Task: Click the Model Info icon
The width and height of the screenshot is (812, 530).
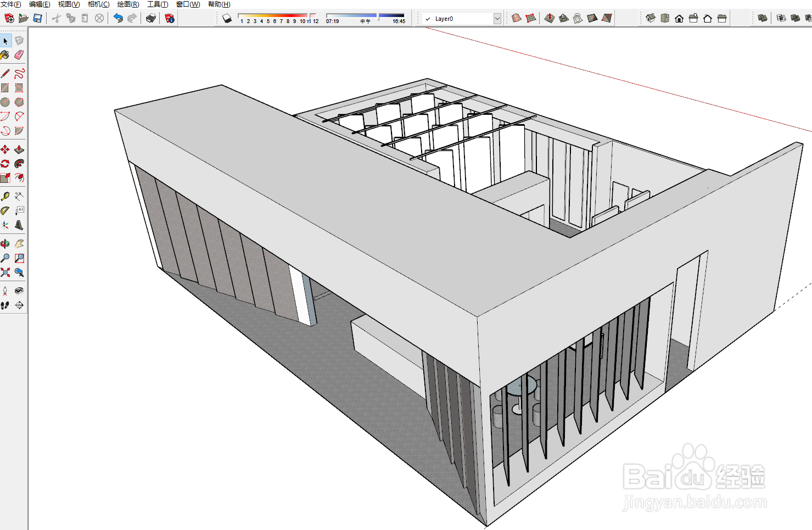Action: (x=170, y=18)
